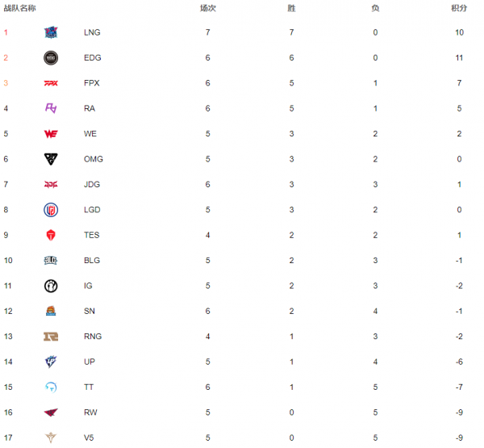Click the FPX team logo

(51, 83)
